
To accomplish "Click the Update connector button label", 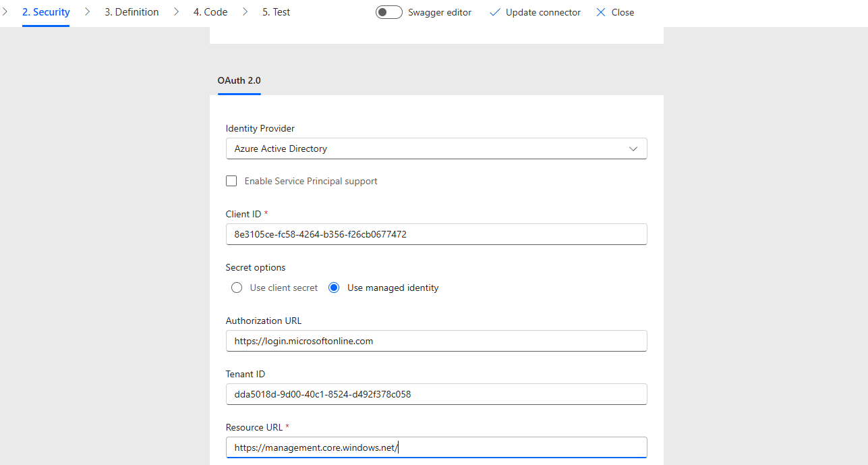I will (543, 12).
